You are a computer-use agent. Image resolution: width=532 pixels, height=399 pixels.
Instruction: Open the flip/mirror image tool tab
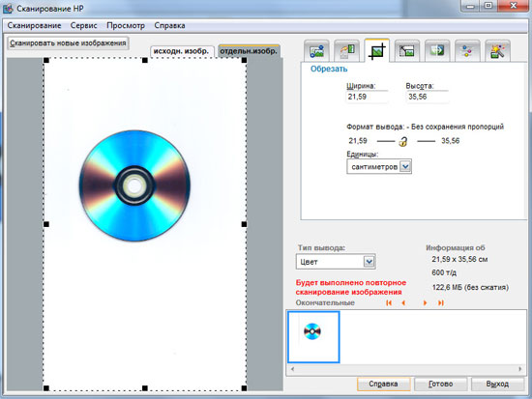coord(437,51)
